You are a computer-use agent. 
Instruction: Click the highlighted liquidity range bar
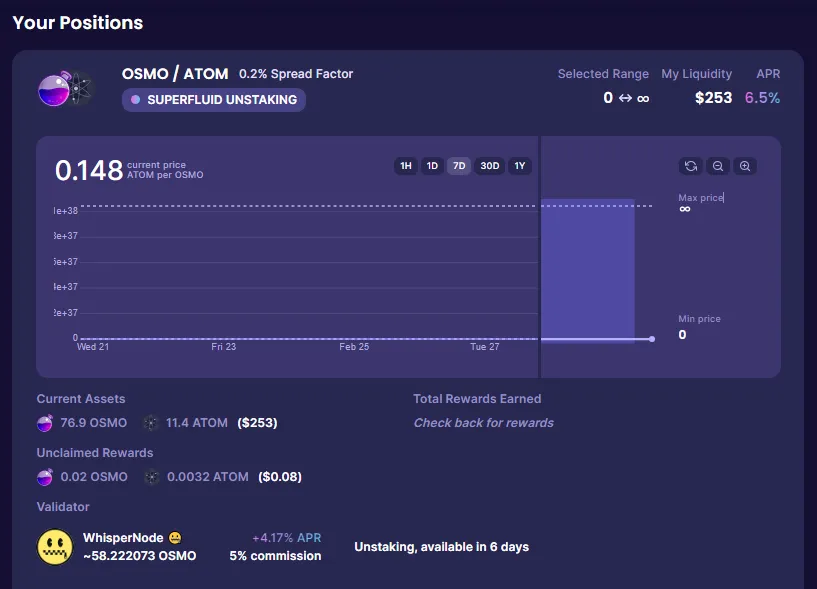click(588, 270)
